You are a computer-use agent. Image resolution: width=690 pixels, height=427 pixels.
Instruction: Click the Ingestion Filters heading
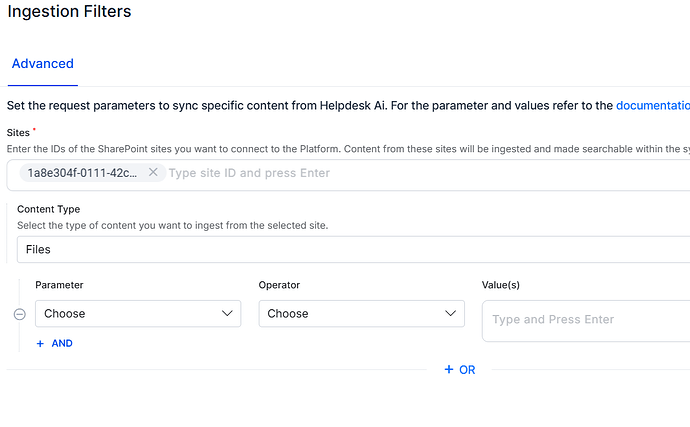(70, 11)
